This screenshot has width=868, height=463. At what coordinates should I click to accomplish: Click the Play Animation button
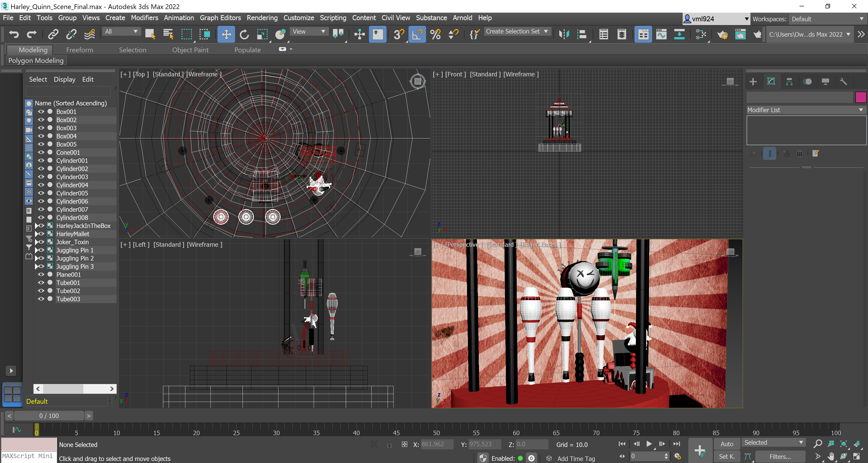pos(649,444)
